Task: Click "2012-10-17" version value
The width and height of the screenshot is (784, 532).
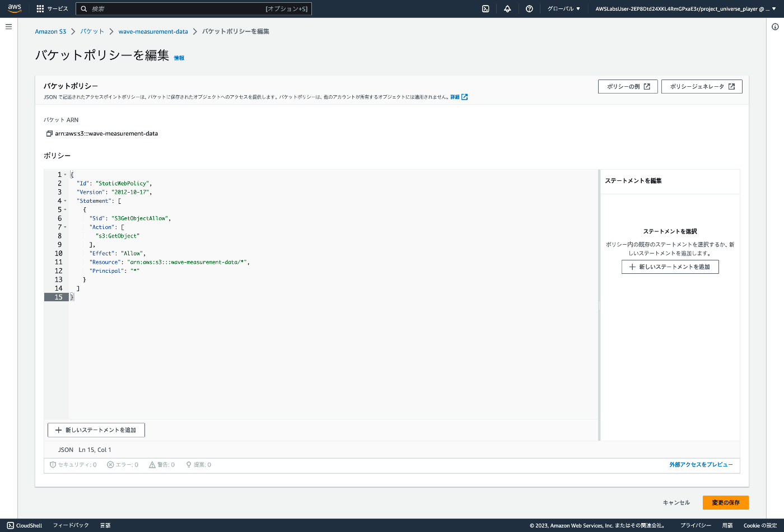Action: 130,192
